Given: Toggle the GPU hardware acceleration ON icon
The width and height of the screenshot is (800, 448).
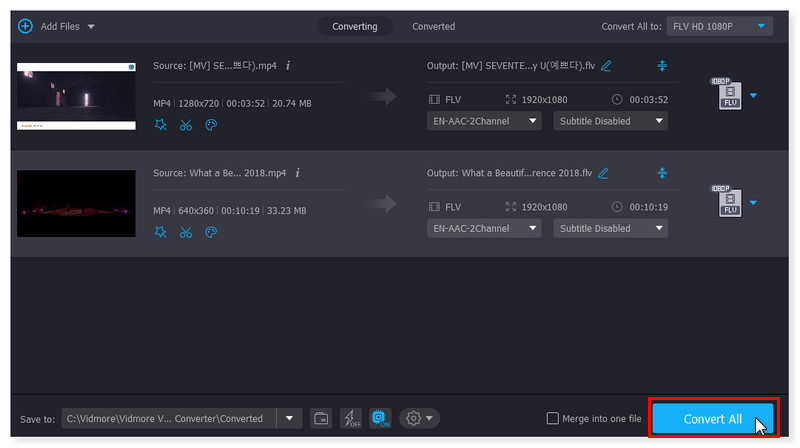Looking at the screenshot, I should point(380,418).
